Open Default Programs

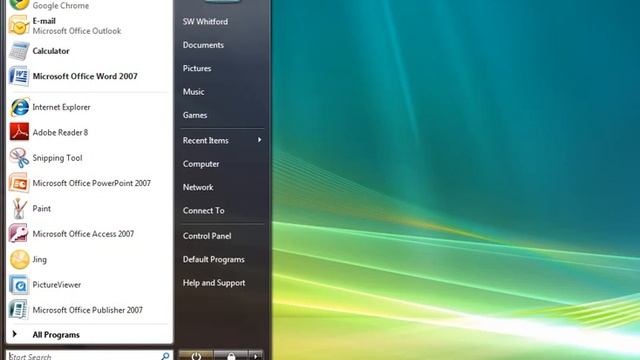pos(213,260)
